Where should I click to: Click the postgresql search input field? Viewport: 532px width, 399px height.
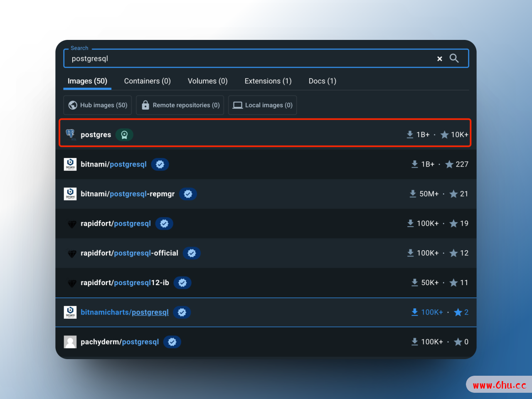[x=249, y=59]
